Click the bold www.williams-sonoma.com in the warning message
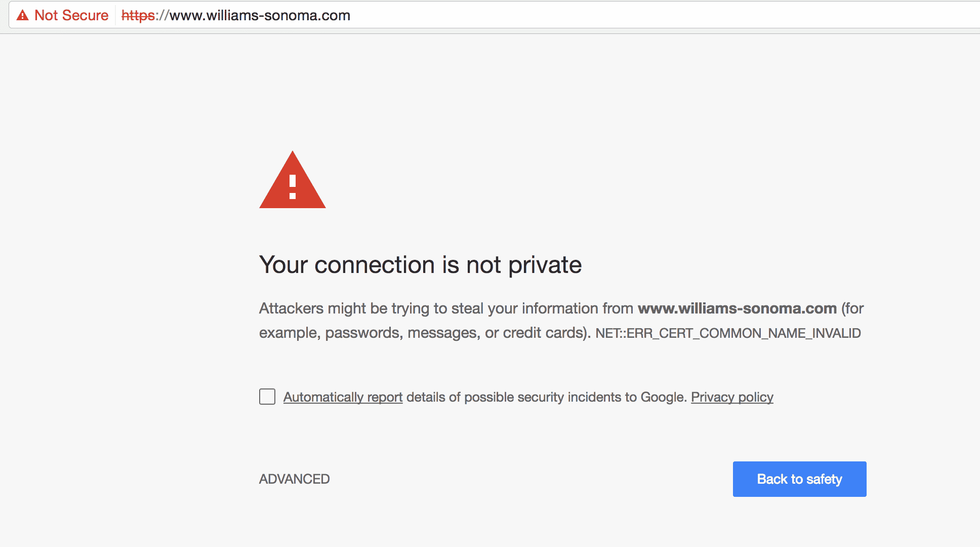This screenshot has width=980, height=547. 737,308
